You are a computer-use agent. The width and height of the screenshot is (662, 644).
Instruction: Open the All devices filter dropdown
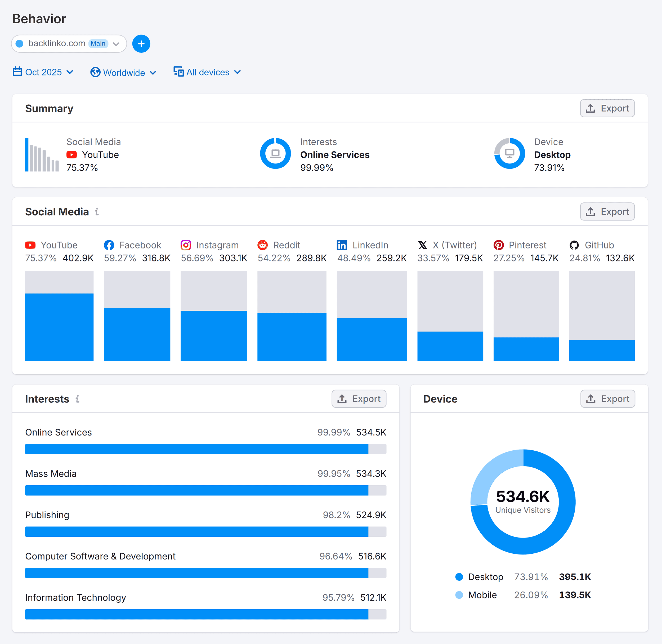[207, 72]
